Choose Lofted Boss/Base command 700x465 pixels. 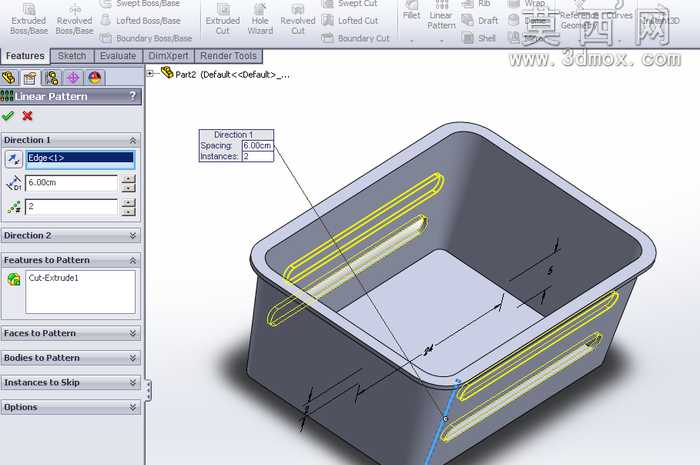[141, 21]
